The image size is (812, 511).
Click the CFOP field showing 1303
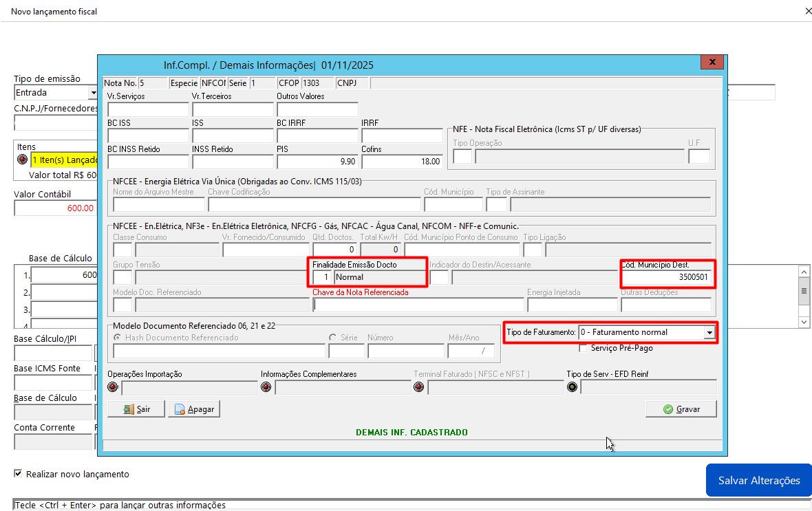pos(317,83)
